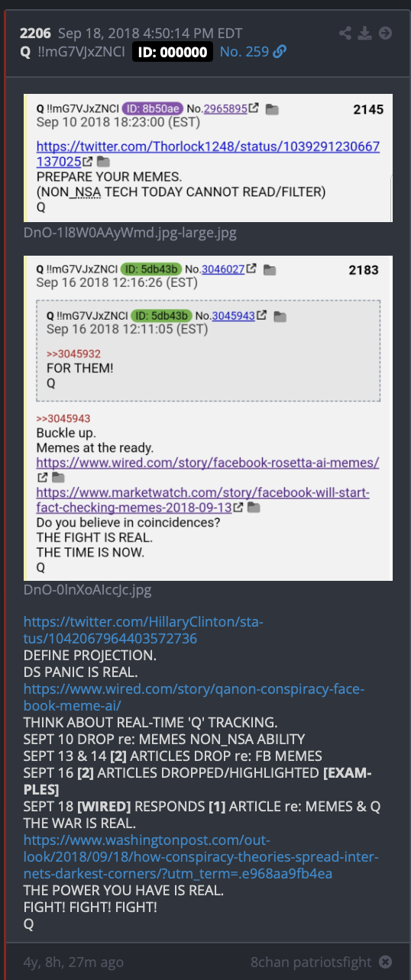Image resolution: width=411 pixels, height=980 pixels.
Task: Click the download icon in post header
Action: (366, 34)
